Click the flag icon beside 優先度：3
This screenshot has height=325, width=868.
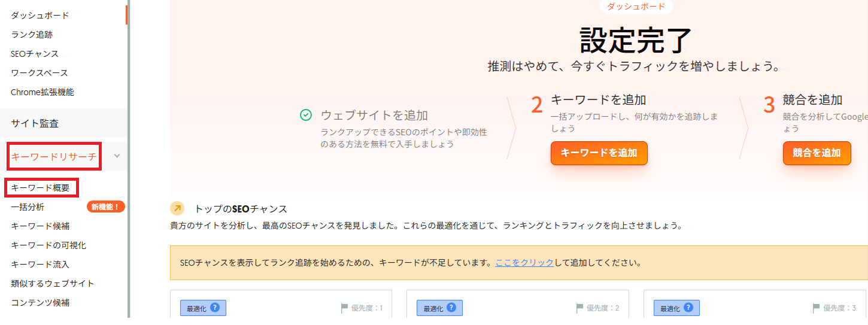coord(817,308)
